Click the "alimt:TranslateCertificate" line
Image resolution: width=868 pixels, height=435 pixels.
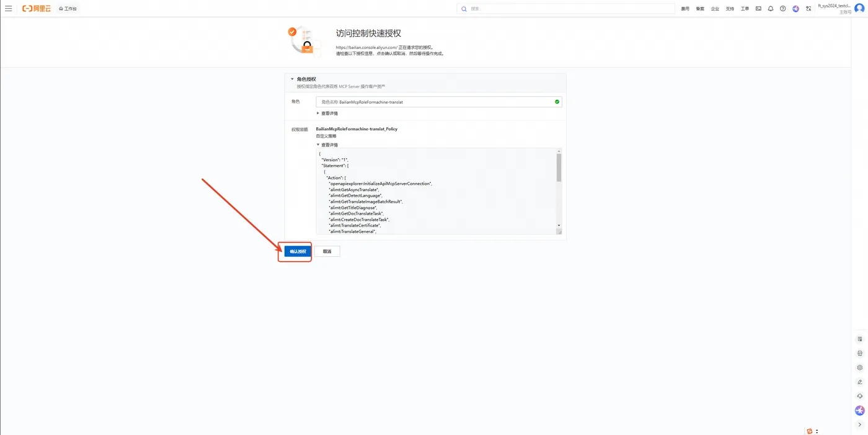point(355,225)
